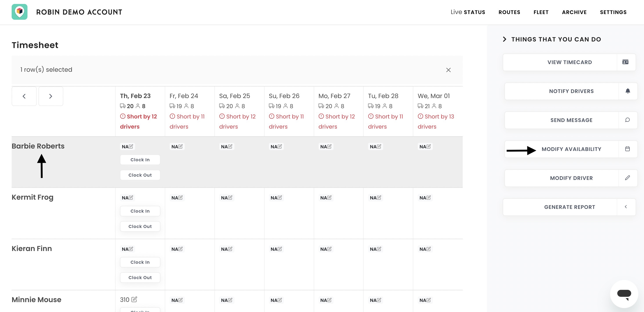The height and width of the screenshot is (312, 644).
Task: Expand the Generate Report chevron
Action: 626,207
